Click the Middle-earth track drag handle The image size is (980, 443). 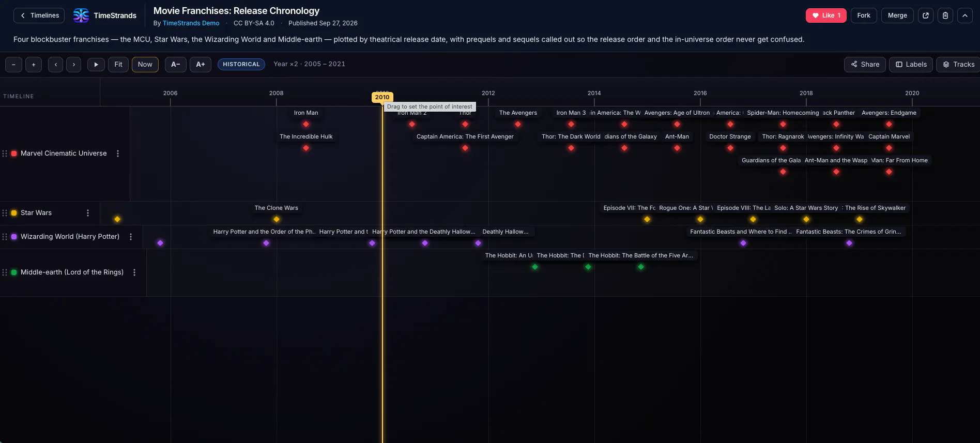point(5,272)
